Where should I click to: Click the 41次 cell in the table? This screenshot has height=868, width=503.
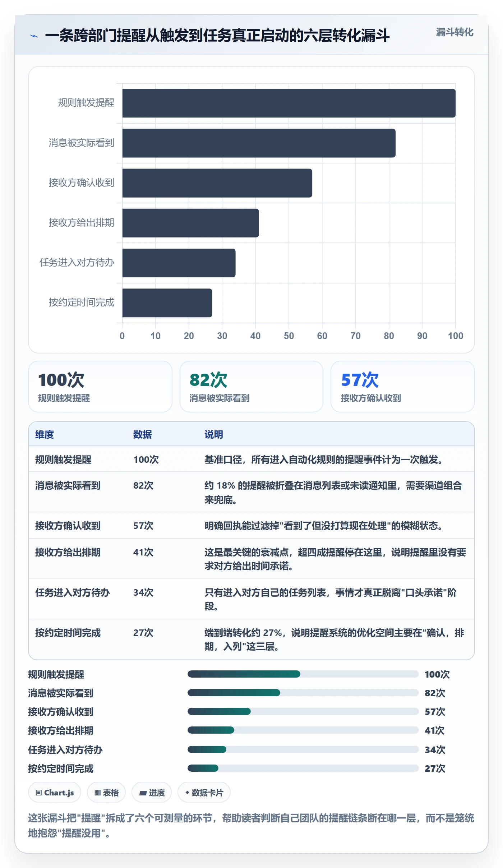click(143, 552)
